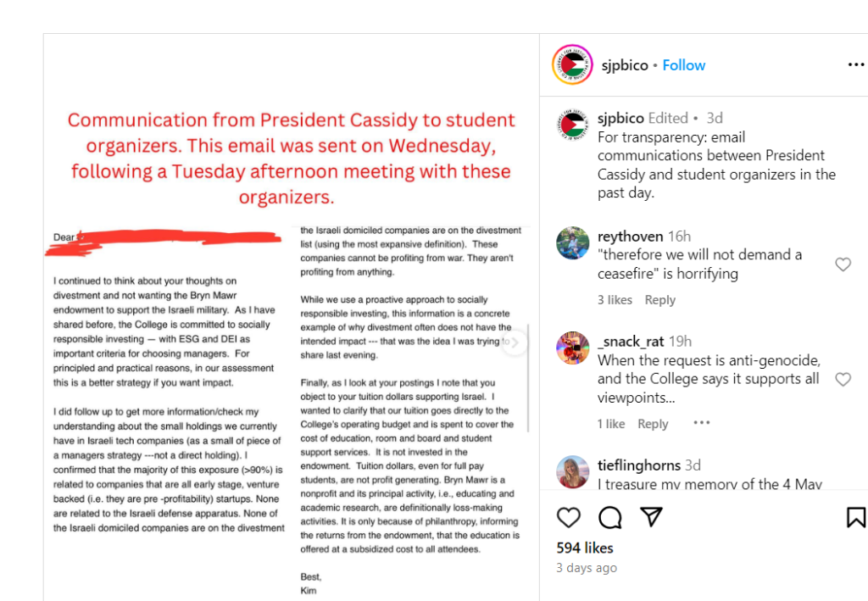Image resolution: width=868 pixels, height=601 pixels.
Task: Like _snack_rat's anti-genocide comment
Action: point(843,379)
